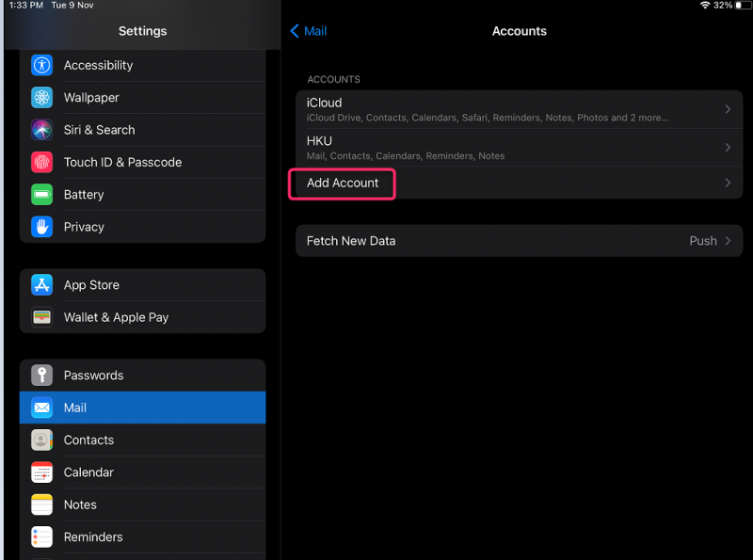Tap the Push value
This screenshot has width=753, height=560.
[703, 241]
